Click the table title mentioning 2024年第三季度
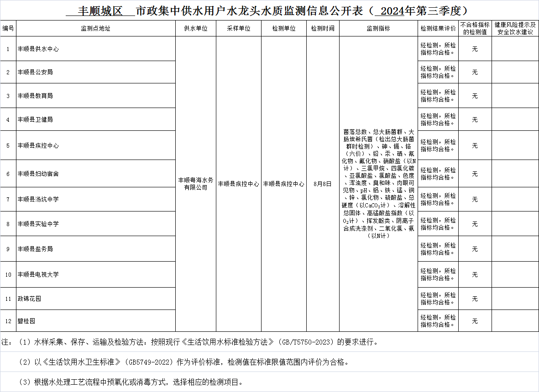Screen dimensions: 539x392 click(267, 11)
